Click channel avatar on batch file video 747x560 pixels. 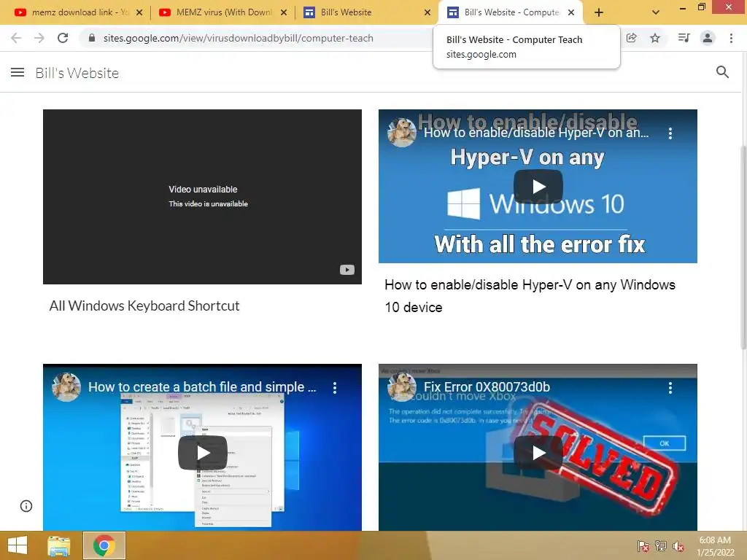[66, 387]
